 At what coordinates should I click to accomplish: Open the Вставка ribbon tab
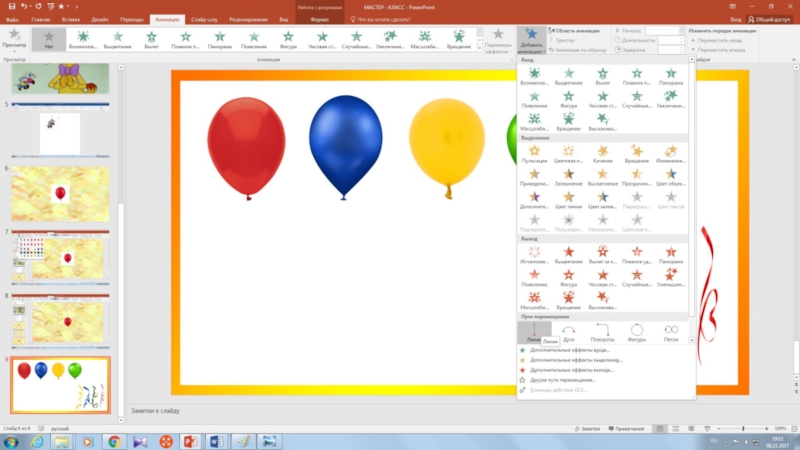(x=70, y=19)
